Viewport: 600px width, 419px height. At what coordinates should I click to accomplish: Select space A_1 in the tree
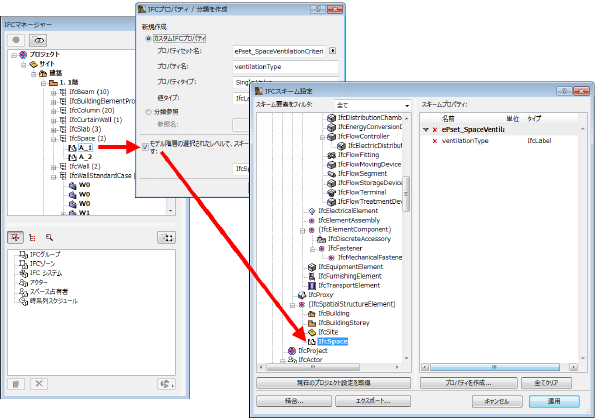(85, 148)
